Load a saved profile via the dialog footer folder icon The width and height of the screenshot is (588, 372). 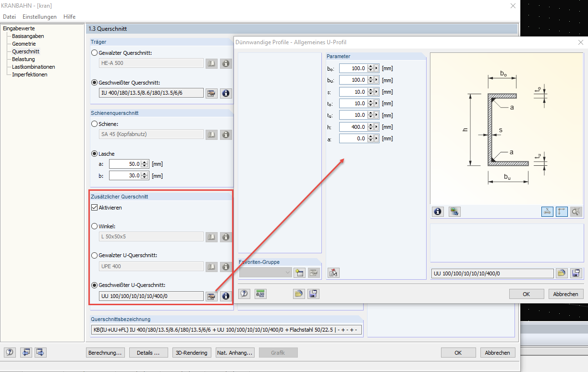(299, 294)
